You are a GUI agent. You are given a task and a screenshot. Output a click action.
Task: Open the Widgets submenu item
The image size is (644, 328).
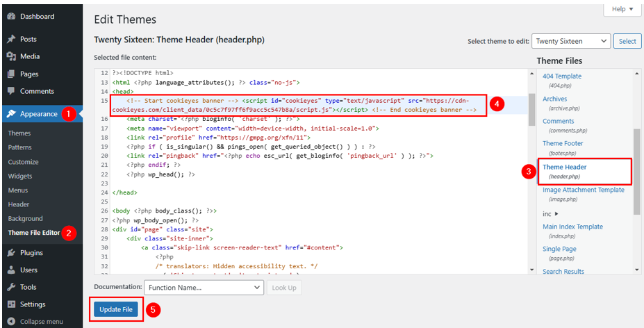point(20,176)
